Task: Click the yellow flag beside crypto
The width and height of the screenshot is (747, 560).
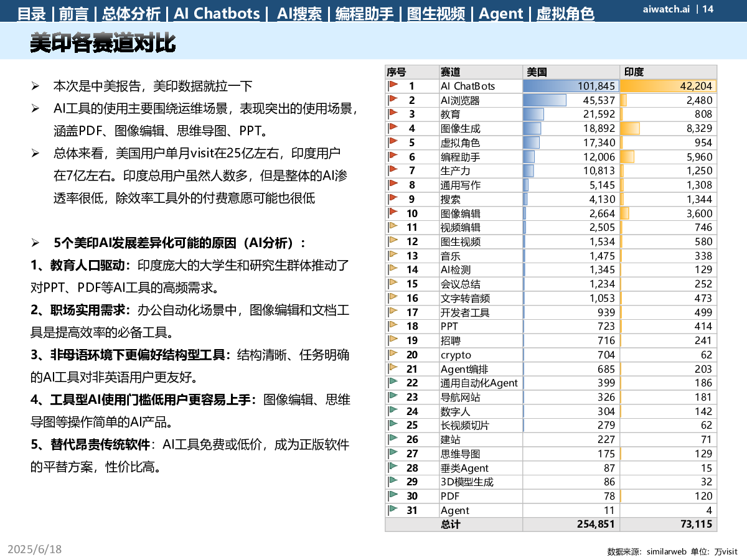Action: 393,355
